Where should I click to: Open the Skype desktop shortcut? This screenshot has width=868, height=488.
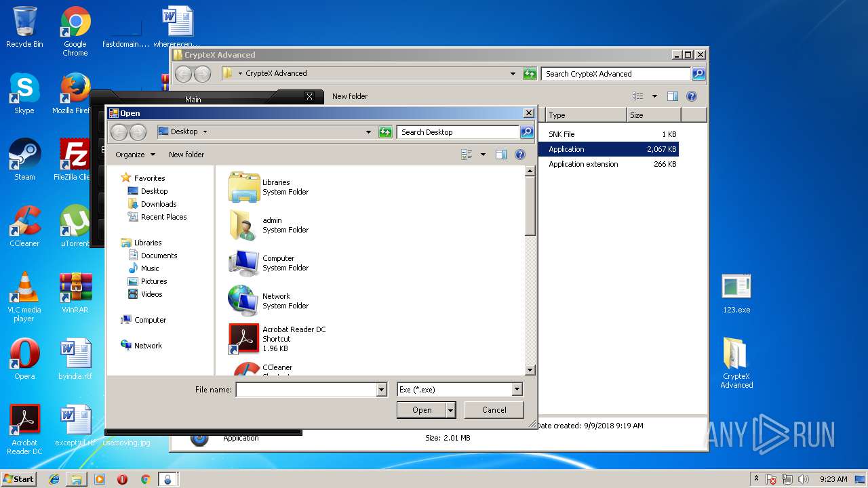(24, 94)
